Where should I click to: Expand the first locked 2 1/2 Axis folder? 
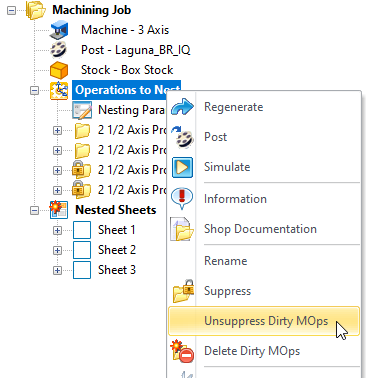[57, 170]
